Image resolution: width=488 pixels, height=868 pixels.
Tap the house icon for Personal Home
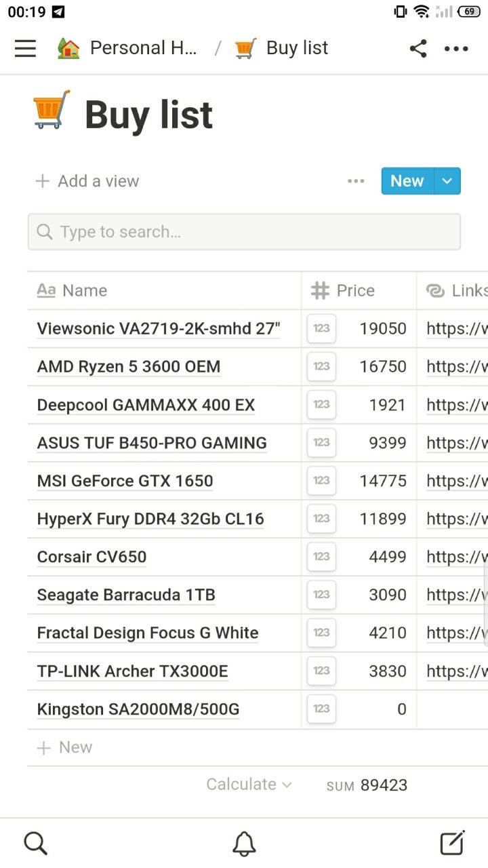(68, 48)
